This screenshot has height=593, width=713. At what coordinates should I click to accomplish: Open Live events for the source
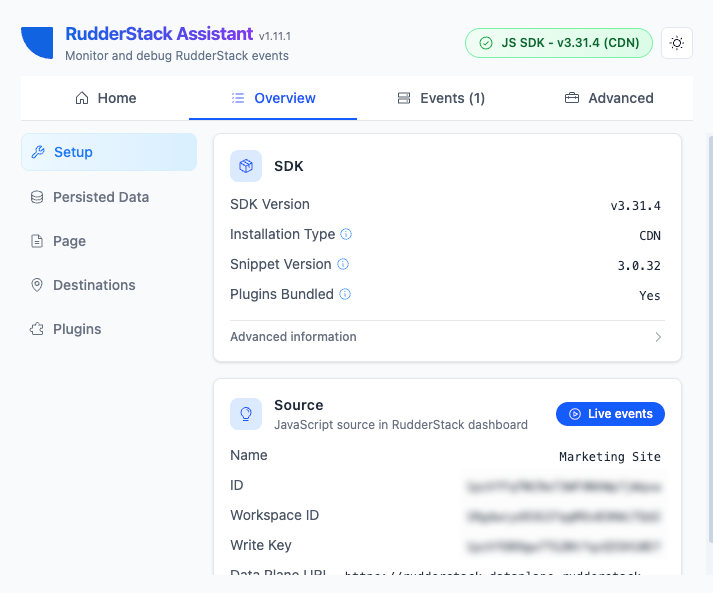(x=610, y=414)
